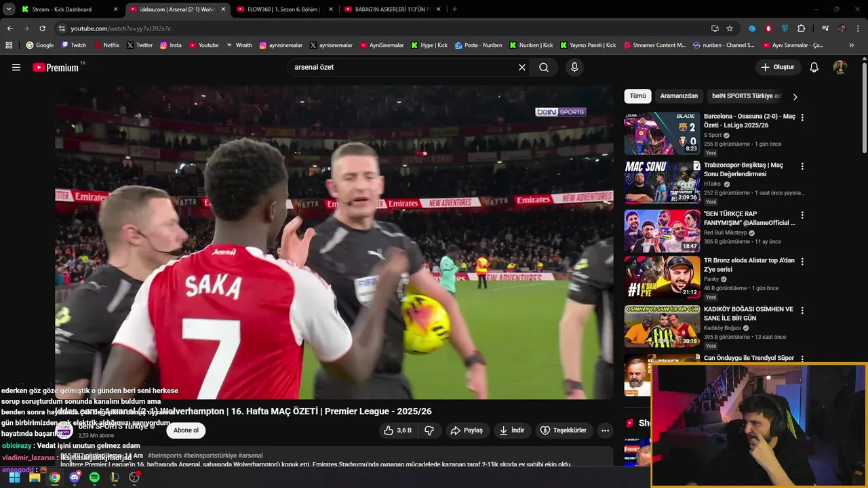Select the Aramanızdan filter chip
Viewport: 868px width, 488px height.
[679, 96]
